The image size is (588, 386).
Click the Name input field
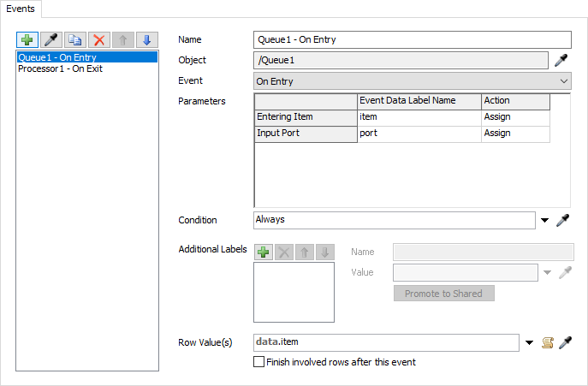tap(413, 39)
